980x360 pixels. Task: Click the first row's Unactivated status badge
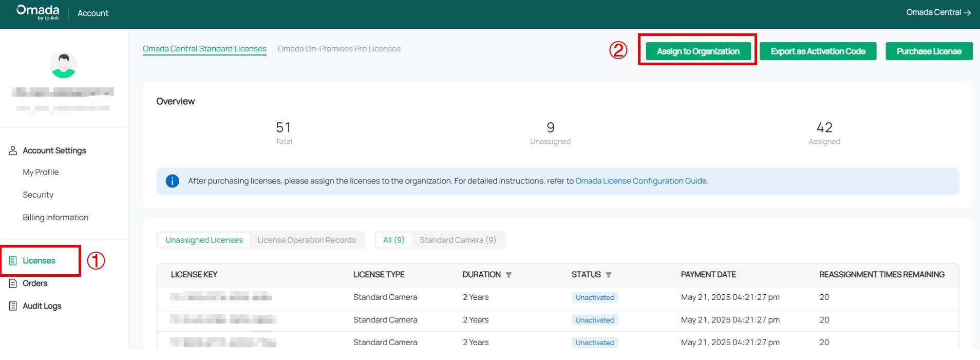click(x=595, y=297)
